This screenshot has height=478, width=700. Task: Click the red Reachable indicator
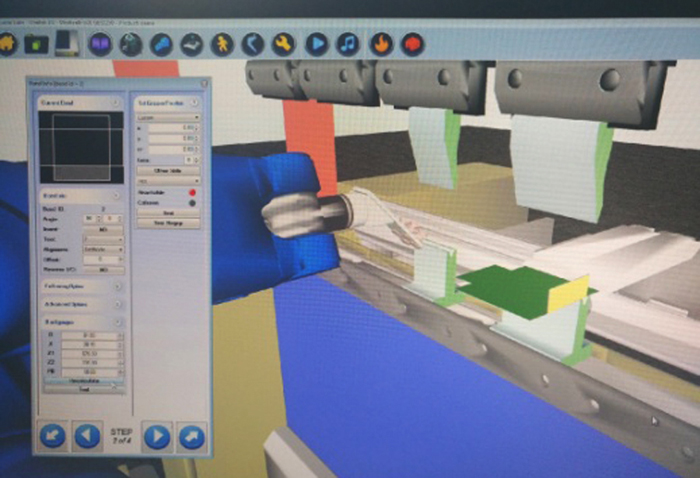[x=192, y=189]
